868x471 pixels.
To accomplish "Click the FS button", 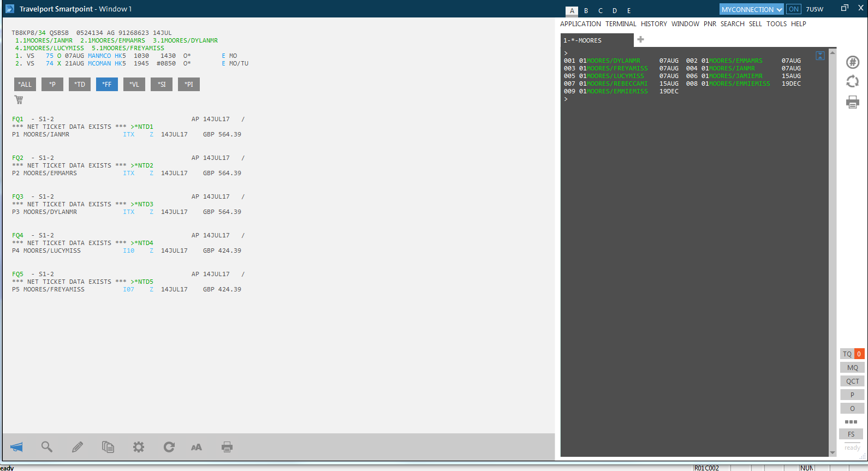I will pyautogui.click(x=851, y=434).
